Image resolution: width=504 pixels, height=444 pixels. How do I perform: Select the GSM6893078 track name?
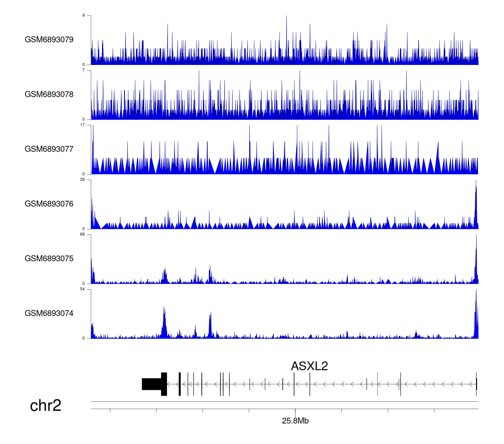click(x=49, y=95)
